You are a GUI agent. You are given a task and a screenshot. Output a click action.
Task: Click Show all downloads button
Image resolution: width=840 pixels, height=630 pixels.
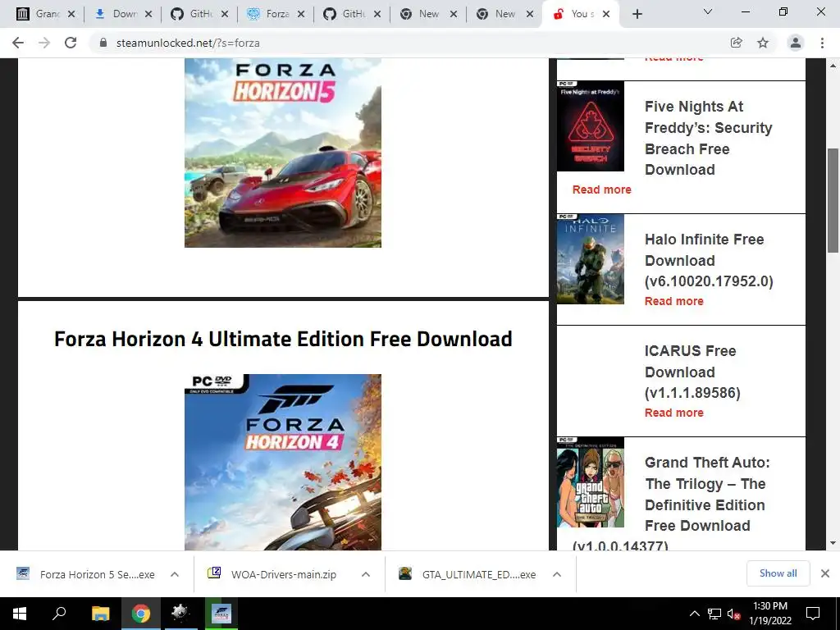point(778,573)
